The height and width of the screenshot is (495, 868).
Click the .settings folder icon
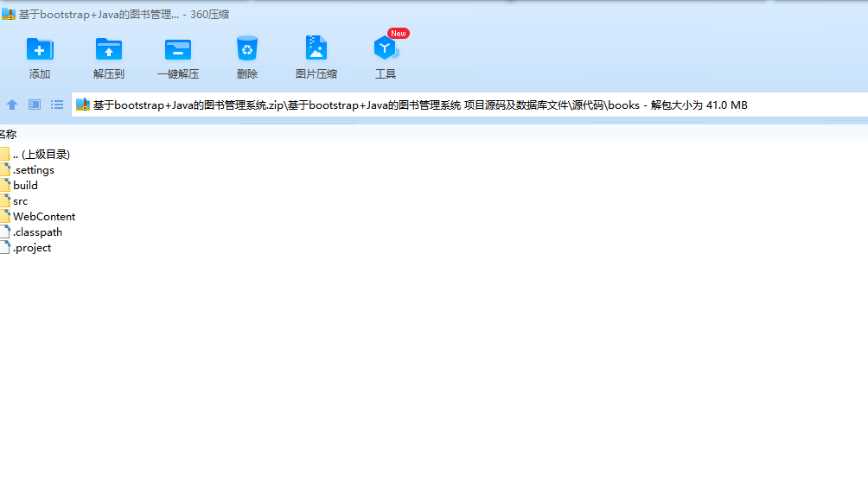click(5, 170)
